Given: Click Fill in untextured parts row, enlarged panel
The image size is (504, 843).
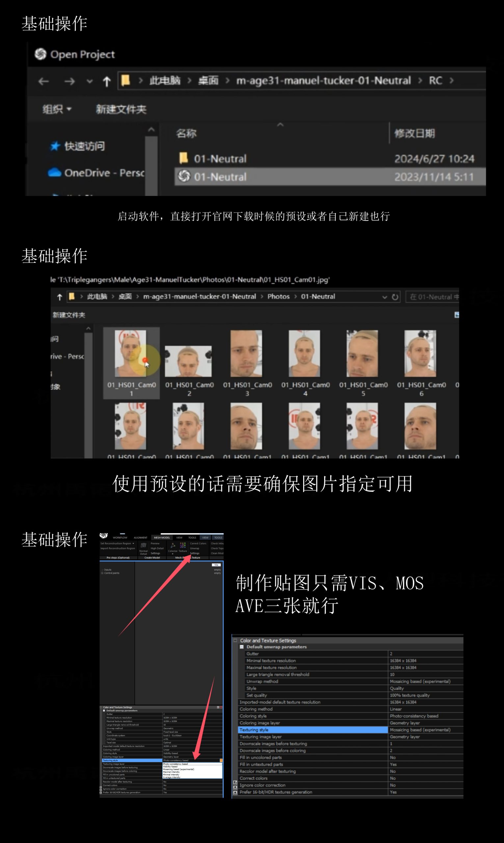Looking at the screenshot, I should click(351, 764).
